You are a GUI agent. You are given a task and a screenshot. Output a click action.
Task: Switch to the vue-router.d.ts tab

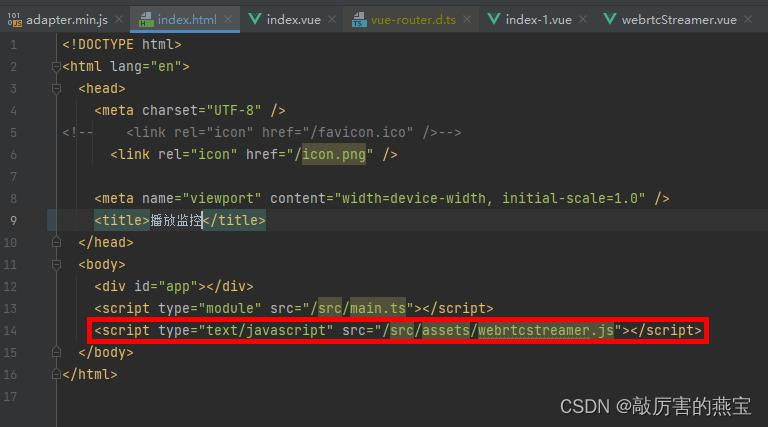413,20
